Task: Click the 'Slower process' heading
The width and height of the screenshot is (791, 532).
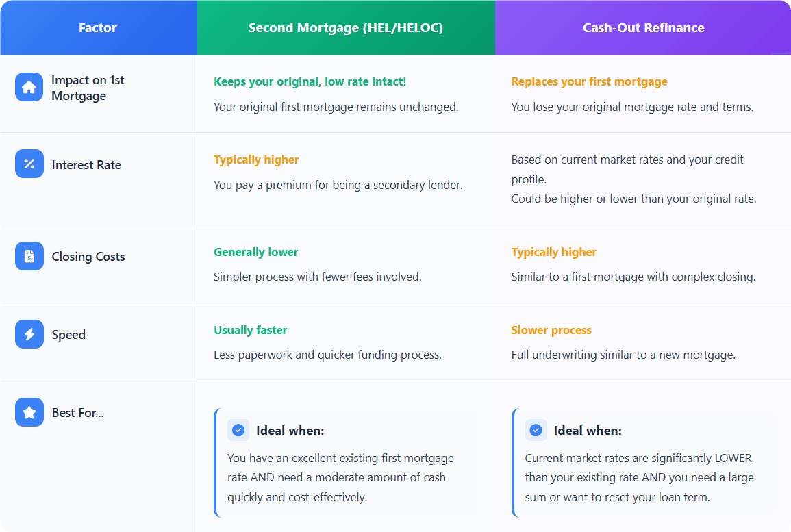Action: (551, 330)
